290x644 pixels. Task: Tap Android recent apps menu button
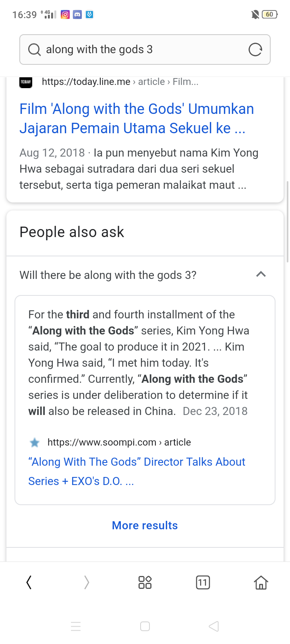pos(76,626)
